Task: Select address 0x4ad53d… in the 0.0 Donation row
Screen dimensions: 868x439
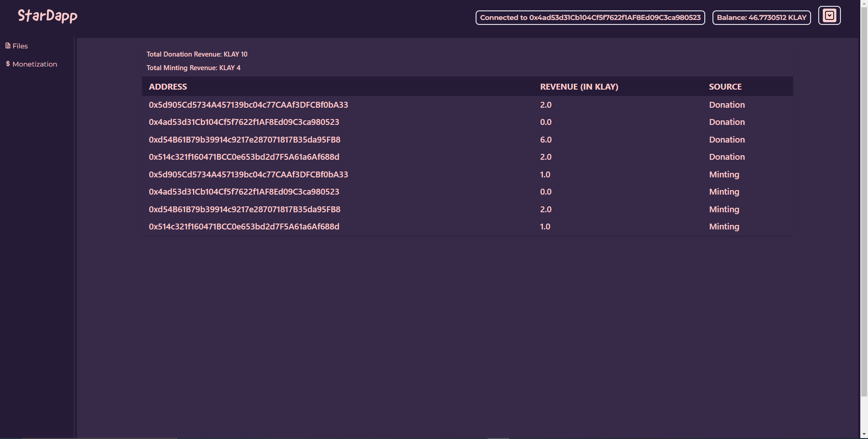Action: pyautogui.click(x=244, y=122)
